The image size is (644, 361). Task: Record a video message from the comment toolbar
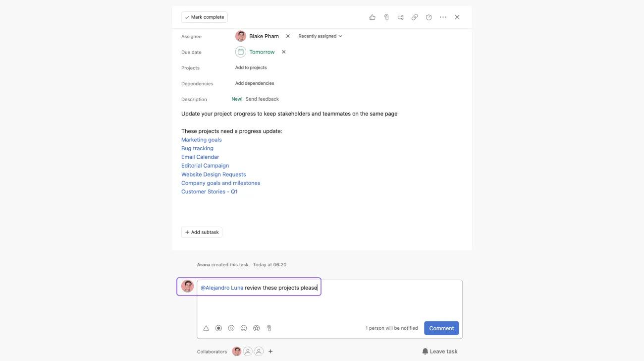coord(217,327)
